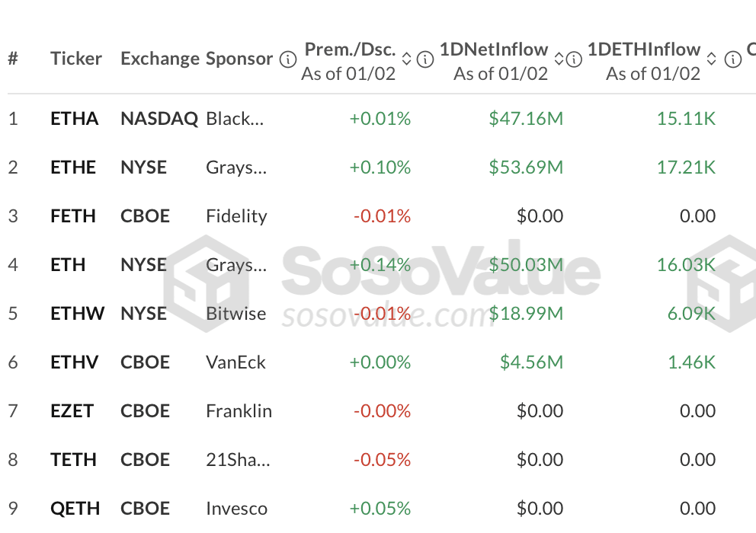Screen dimensions: 756x533
Task: Open the ETHE ticker link
Action: (x=73, y=168)
